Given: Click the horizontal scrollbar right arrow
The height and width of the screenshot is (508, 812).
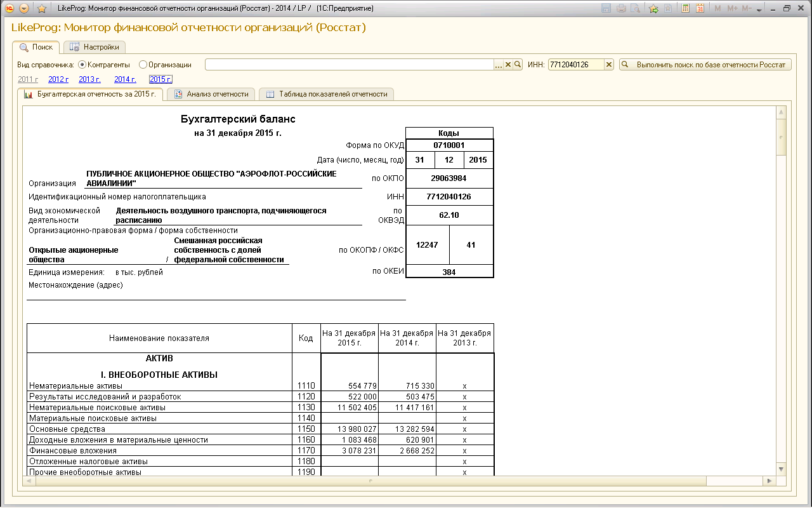Looking at the screenshot, I should [769, 481].
